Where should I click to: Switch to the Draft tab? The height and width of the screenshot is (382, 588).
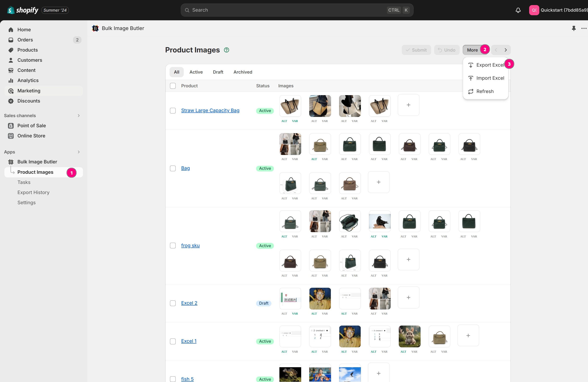click(218, 72)
